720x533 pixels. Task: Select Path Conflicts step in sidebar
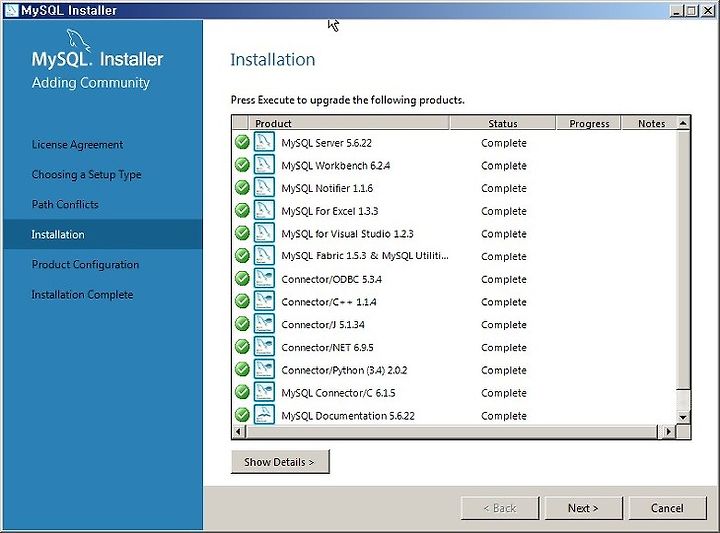click(65, 204)
